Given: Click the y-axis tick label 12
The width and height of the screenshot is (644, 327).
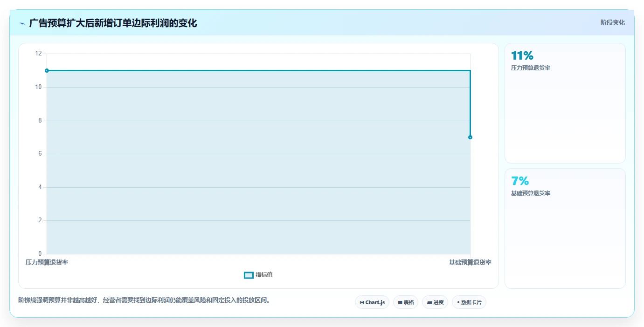Looking at the screenshot, I should pyautogui.click(x=38, y=54).
